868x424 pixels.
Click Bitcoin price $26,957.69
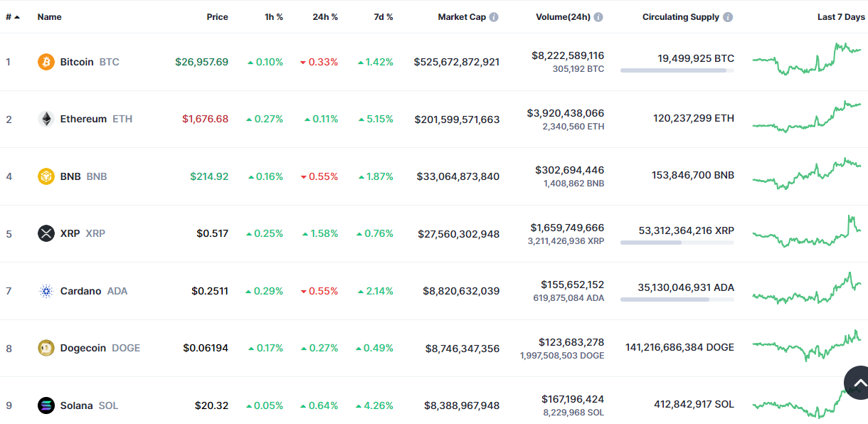coord(202,62)
